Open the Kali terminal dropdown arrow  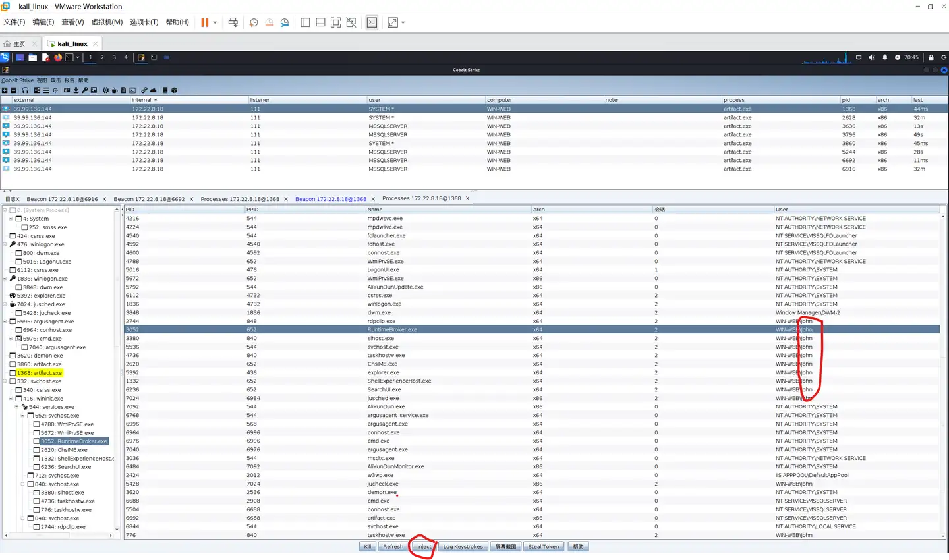[78, 57]
